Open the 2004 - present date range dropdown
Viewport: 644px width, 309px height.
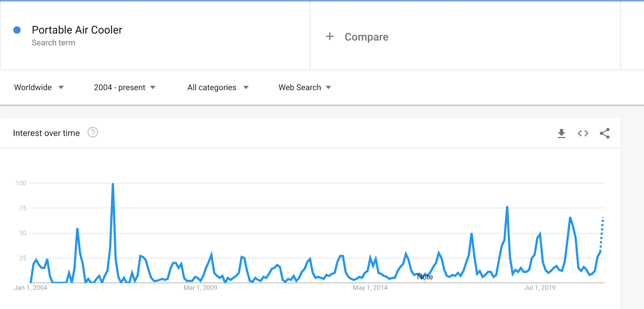click(x=124, y=87)
